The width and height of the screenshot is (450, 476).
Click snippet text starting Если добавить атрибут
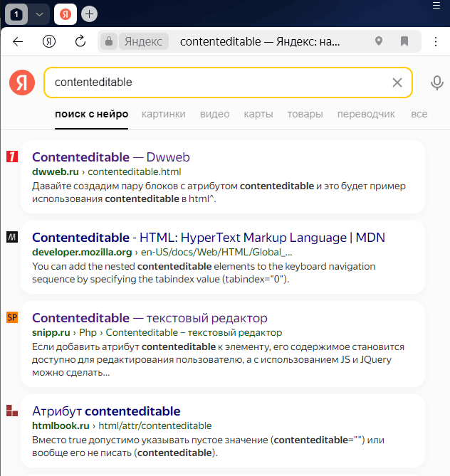tap(218, 360)
